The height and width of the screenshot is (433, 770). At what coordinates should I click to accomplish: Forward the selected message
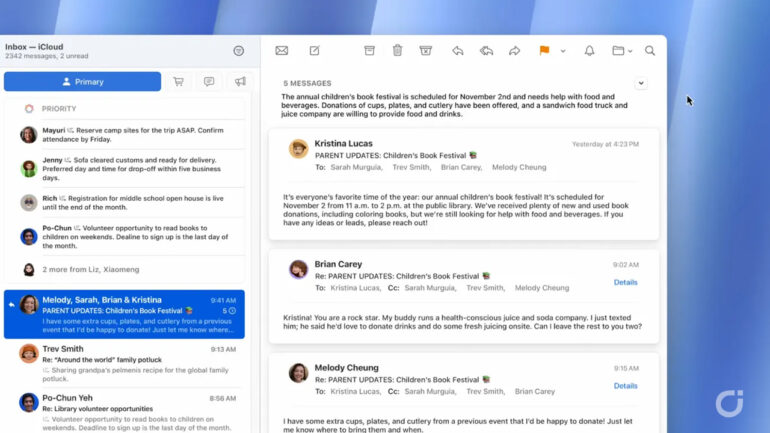click(x=514, y=51)
